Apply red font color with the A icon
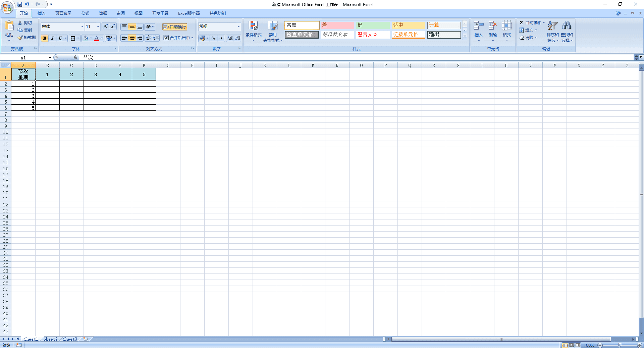The height and width of the screenshot is (348, 644). coord(97,38)
